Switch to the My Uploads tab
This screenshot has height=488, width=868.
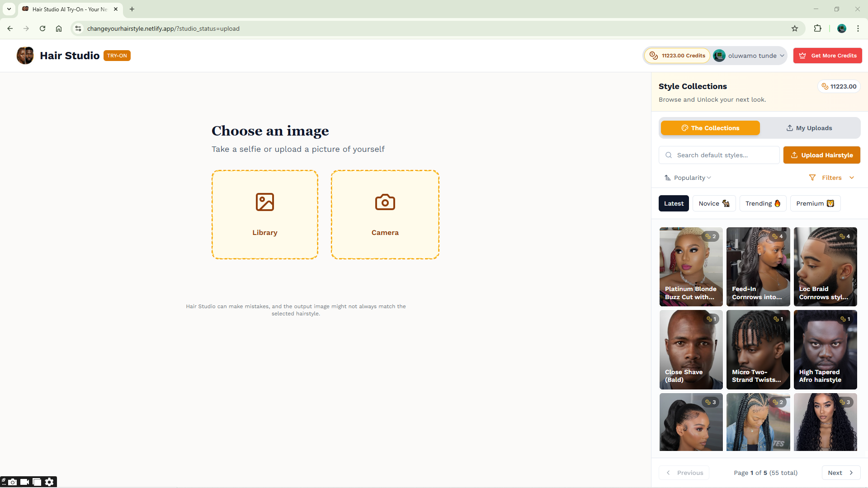point(809,128)
